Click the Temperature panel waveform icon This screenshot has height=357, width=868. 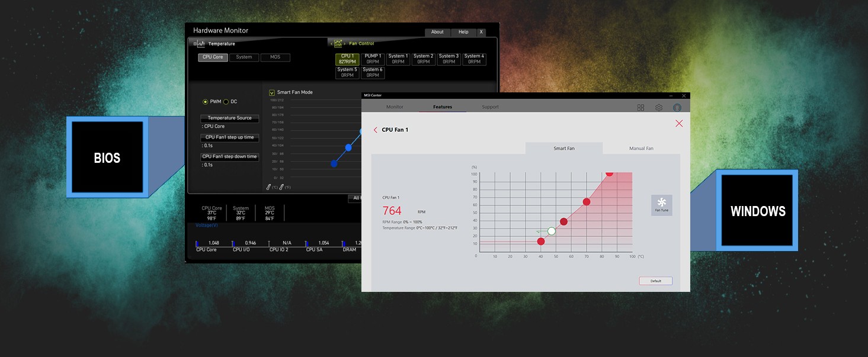point(200,44)
